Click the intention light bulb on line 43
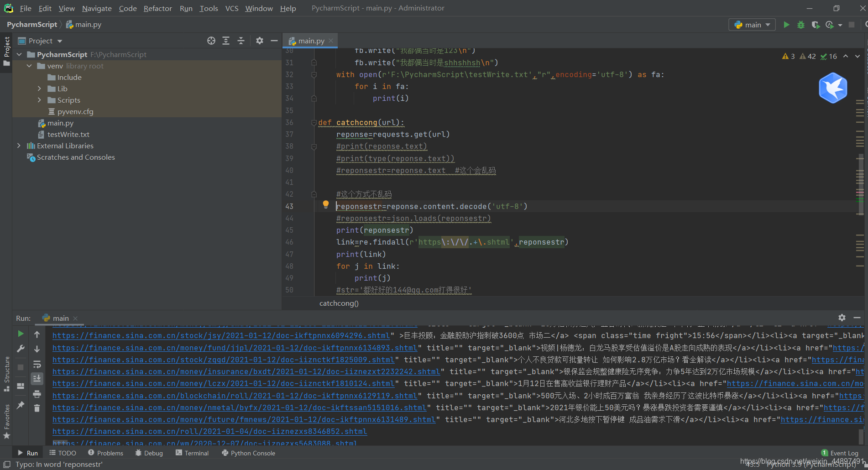Image resolution: width=868 pixels, height=470 pixels. [325, 204]
